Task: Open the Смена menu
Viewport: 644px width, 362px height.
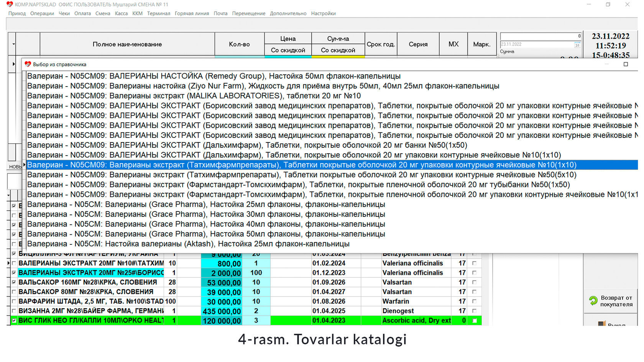Action: (x=103, y=13)
